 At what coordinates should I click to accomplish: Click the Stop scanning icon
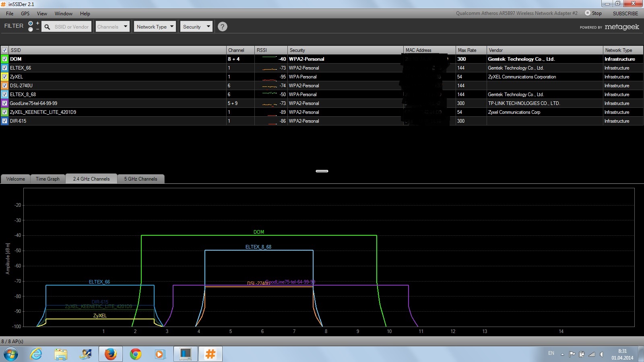pos(588,13)
